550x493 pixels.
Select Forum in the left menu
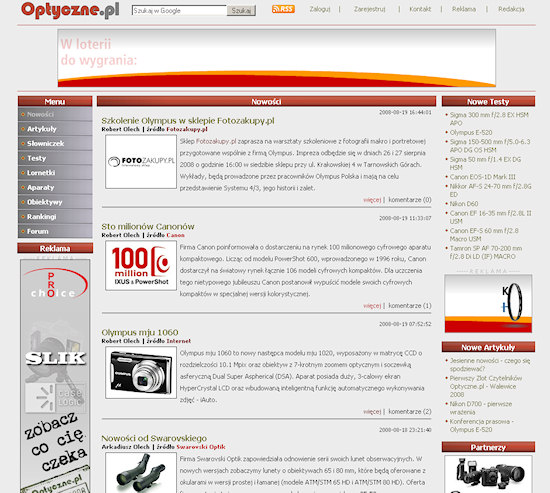pyautogui.click(x=55, y=231)
